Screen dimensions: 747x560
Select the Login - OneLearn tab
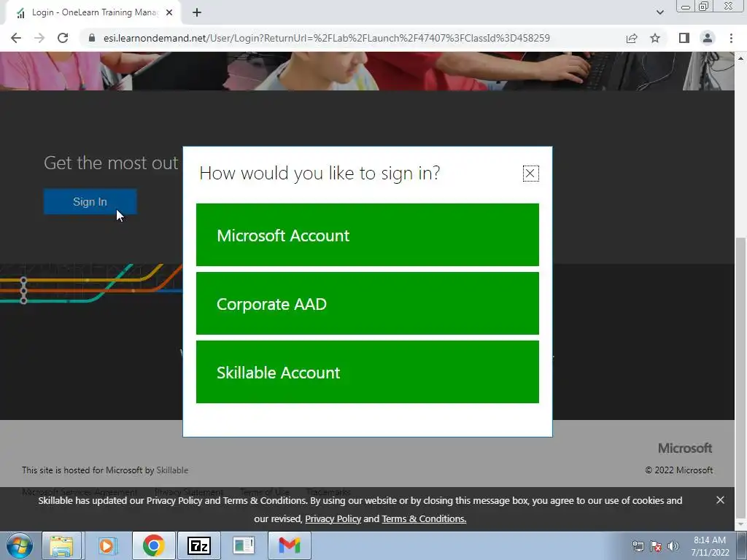coord(93,12)
